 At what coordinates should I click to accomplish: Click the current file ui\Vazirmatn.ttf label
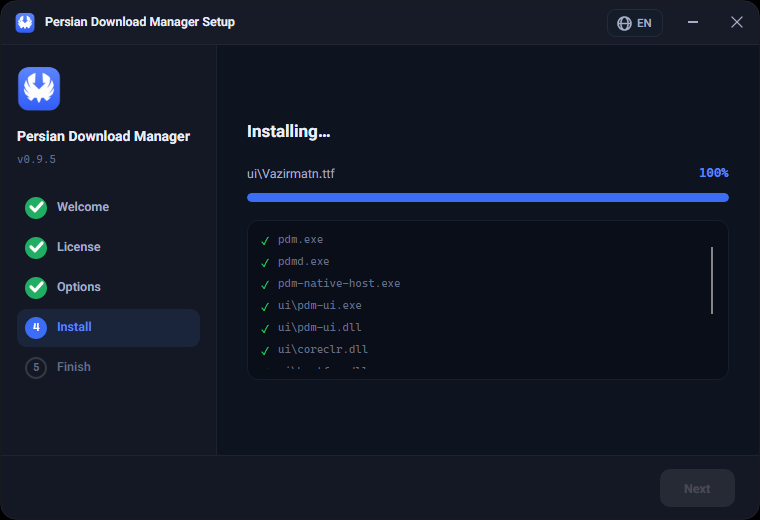(x=291, y=173)
